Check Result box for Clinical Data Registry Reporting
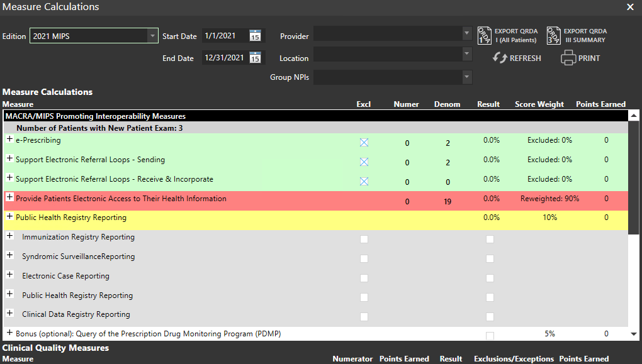The width and height of the screenshot is (642, 364). pos(490,317)
